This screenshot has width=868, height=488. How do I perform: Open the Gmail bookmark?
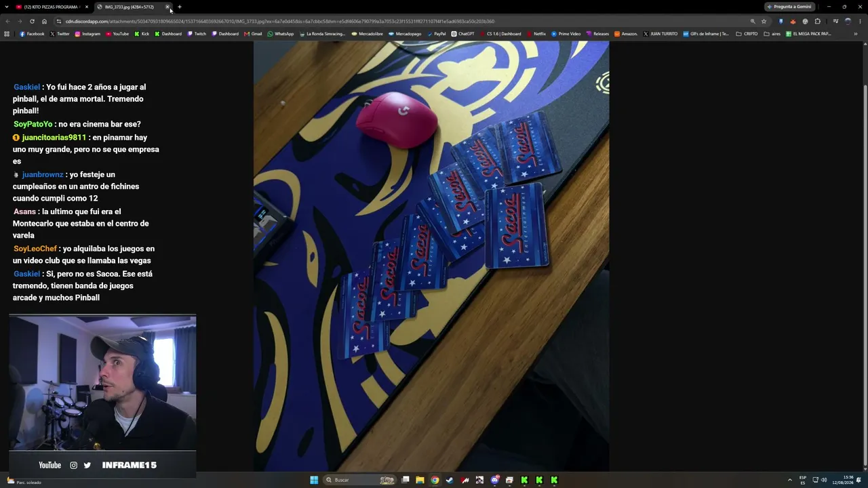(x=253, y=34)
